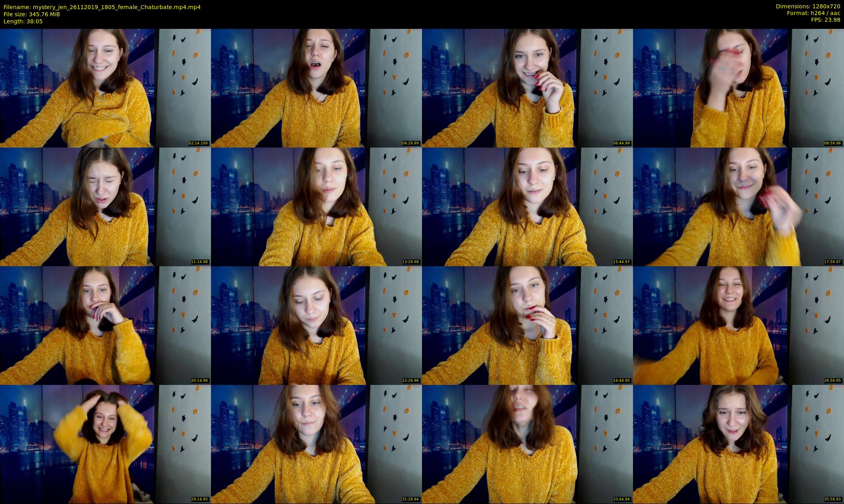
Task: Click the thumbnail timestamped 02:14.100
Action: coord(105,88)
